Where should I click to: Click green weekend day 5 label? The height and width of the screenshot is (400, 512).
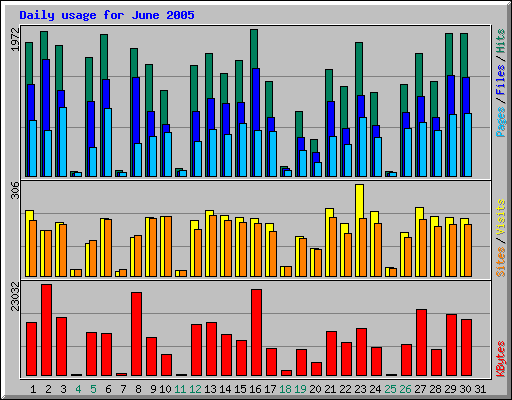coord(93,389)
